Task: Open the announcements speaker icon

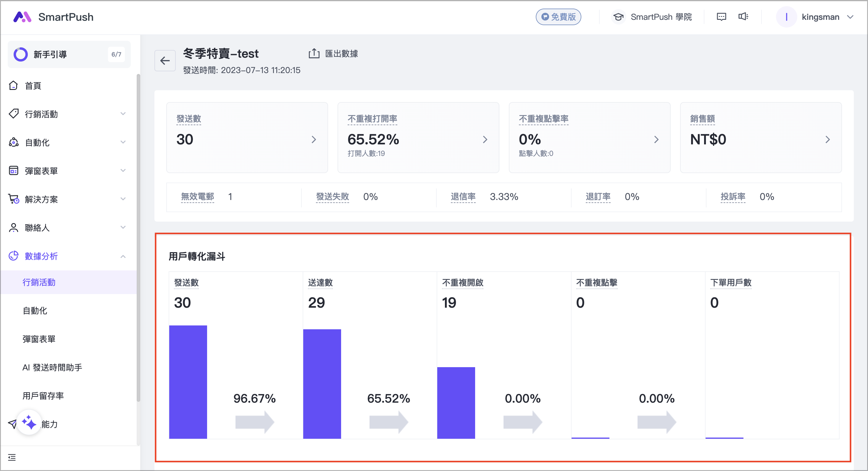Action: pyautogui.click(x=743, y=17)
